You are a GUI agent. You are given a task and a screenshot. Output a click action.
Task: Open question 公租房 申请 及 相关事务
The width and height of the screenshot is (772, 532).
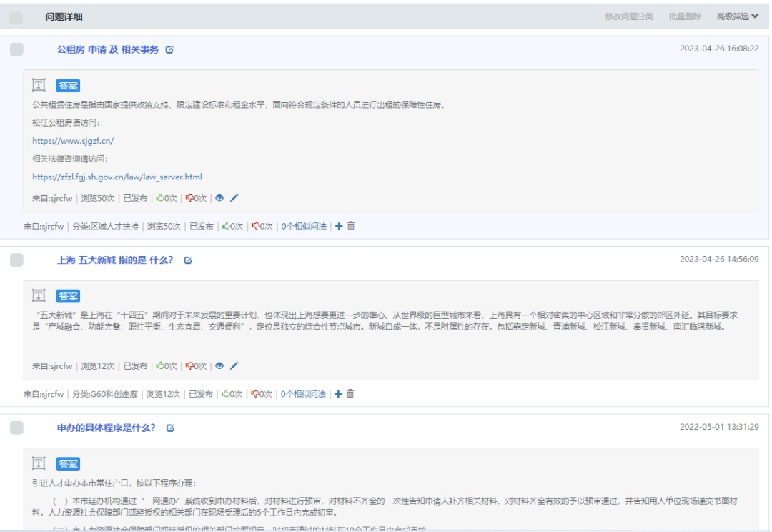tap(108, 49)
